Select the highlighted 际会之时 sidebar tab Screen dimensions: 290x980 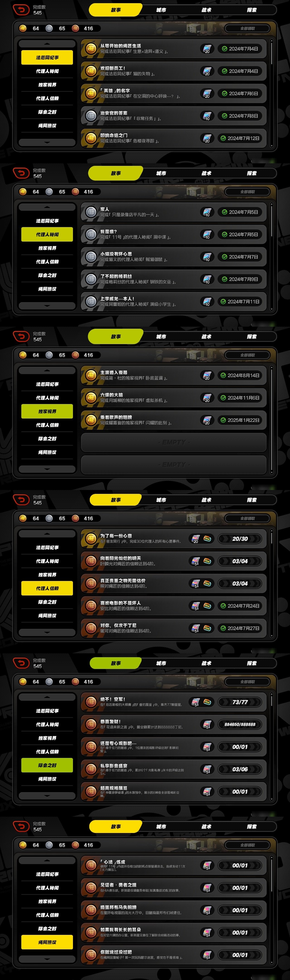[x=47, y=765]
